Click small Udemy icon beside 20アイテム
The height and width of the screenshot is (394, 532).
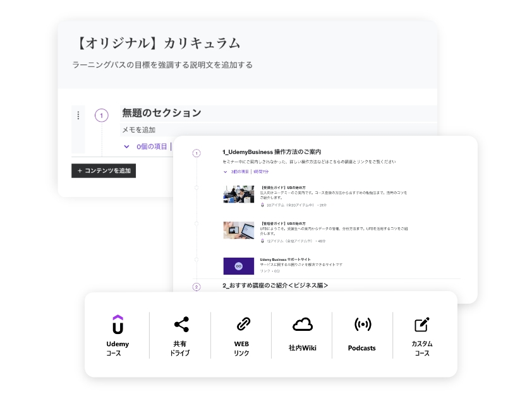(262, 205)
